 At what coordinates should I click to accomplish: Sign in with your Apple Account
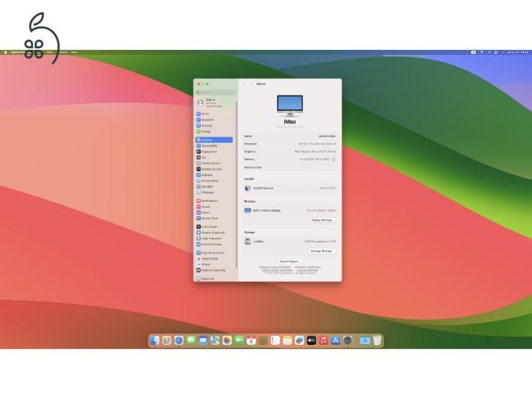click(214, 103)
